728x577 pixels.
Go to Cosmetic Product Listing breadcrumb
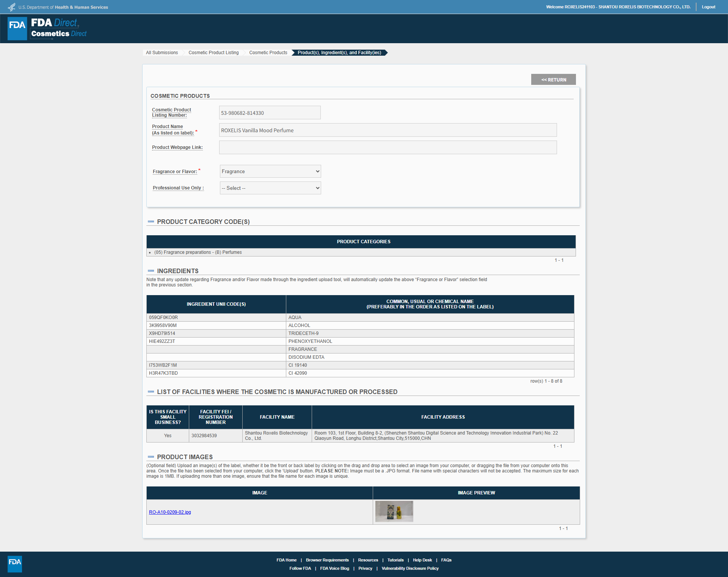click(213, 53)
